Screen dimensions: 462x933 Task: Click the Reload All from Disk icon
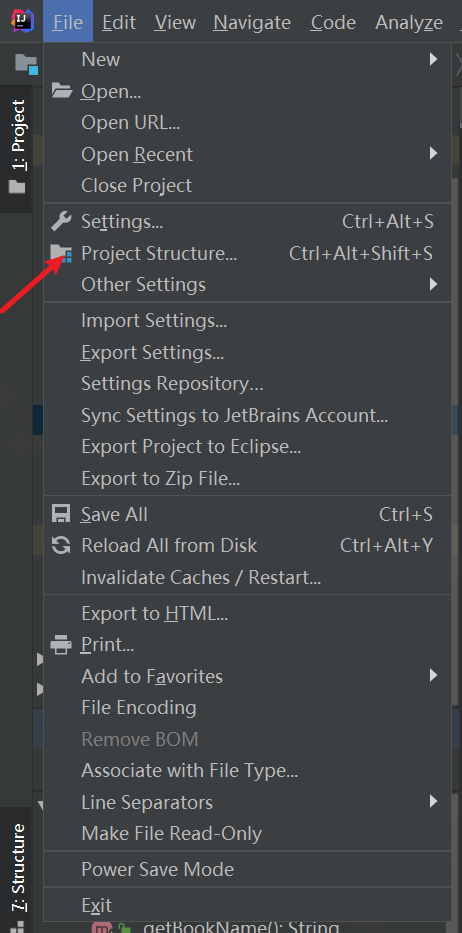coord(61,545)
